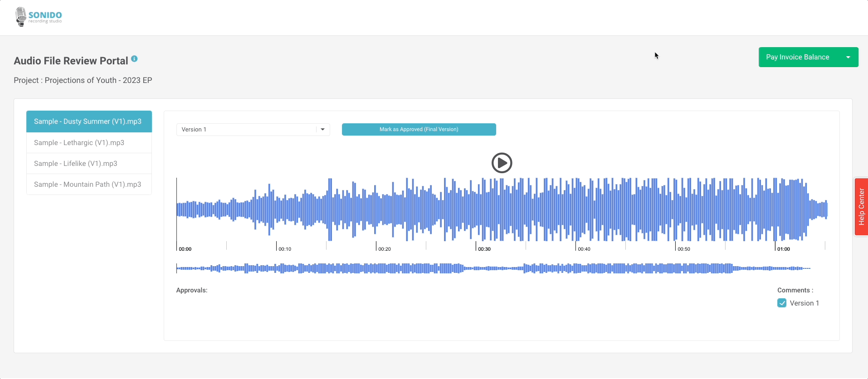This screenshot has height=379, width=868.
Task: Open the Help Center side tab
Action: pyautogui.click(x=861, y=207)
